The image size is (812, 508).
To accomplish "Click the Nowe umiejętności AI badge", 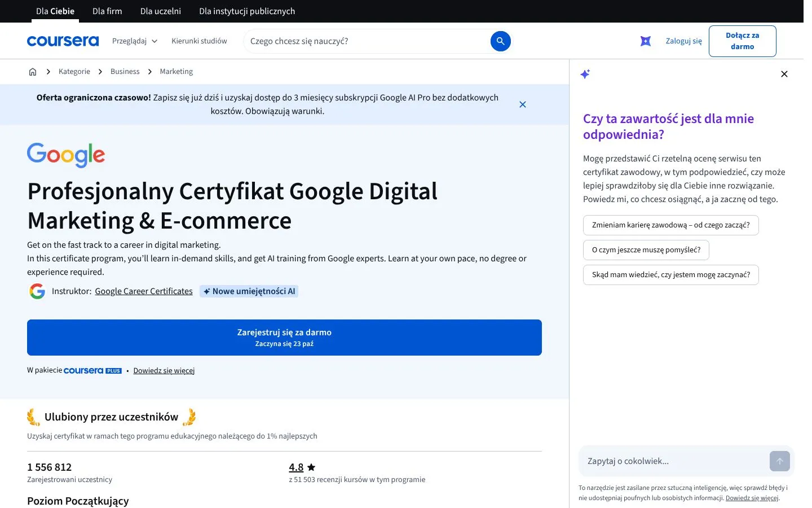I will (249, 291).
